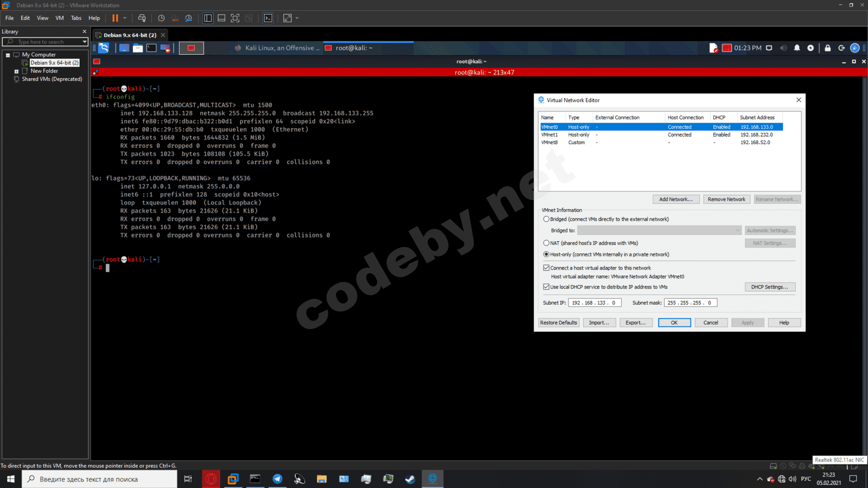Toggle Connect a host virtual adapter checkbox
Screen dimensions: 868x488
tap(546, 268)
